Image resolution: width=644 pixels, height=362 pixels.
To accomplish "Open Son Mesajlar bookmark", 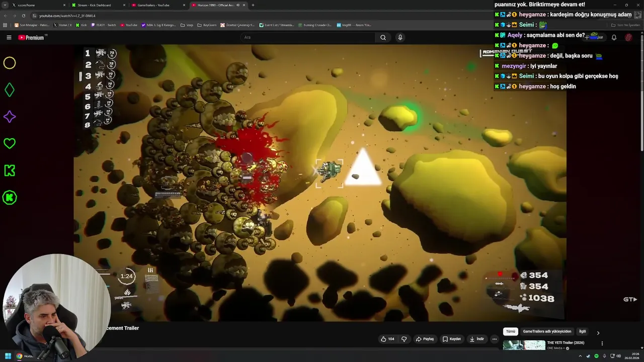I will coord(32,25).
